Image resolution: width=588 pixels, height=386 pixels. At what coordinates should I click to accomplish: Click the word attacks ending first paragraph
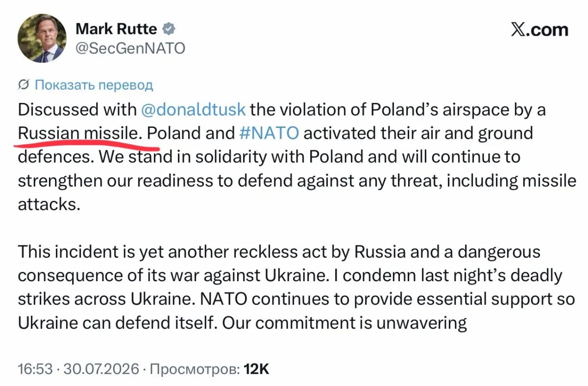[x=49, y=204]
